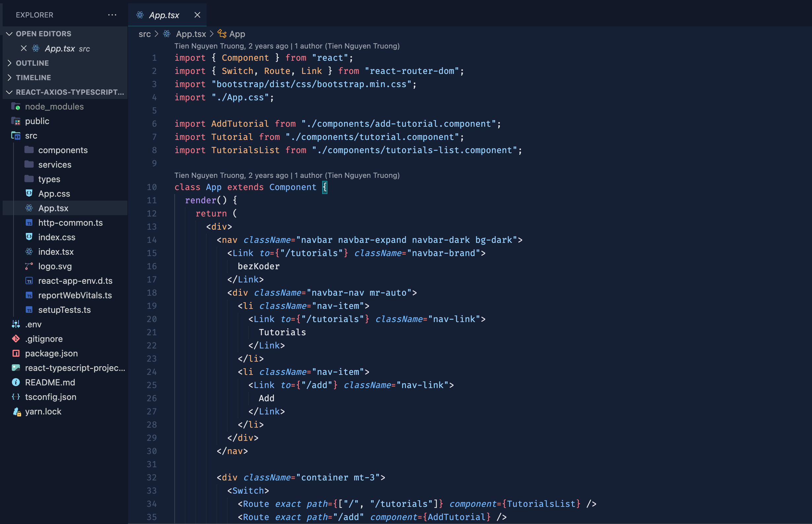Close App.tsx in Open Editors list
Viewport: 812px width, 524px height.
point(23,48)
